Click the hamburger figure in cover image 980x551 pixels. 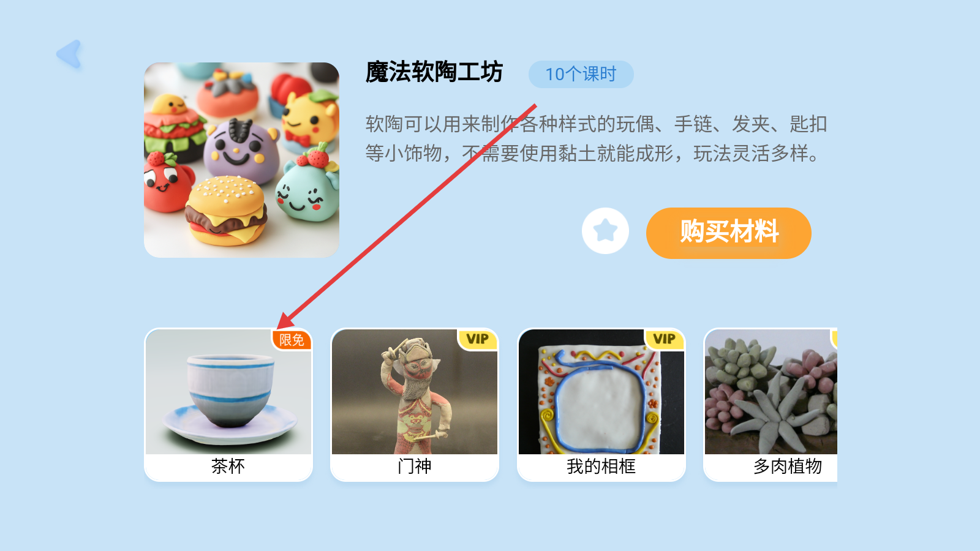point(227,210)
